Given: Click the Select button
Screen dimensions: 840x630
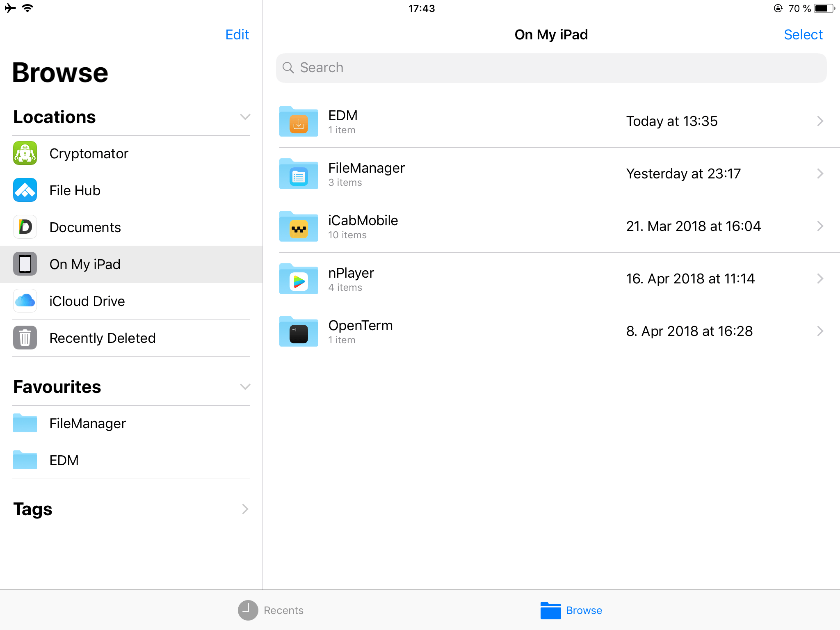Looking at the screenshot, I should point(803,34).
